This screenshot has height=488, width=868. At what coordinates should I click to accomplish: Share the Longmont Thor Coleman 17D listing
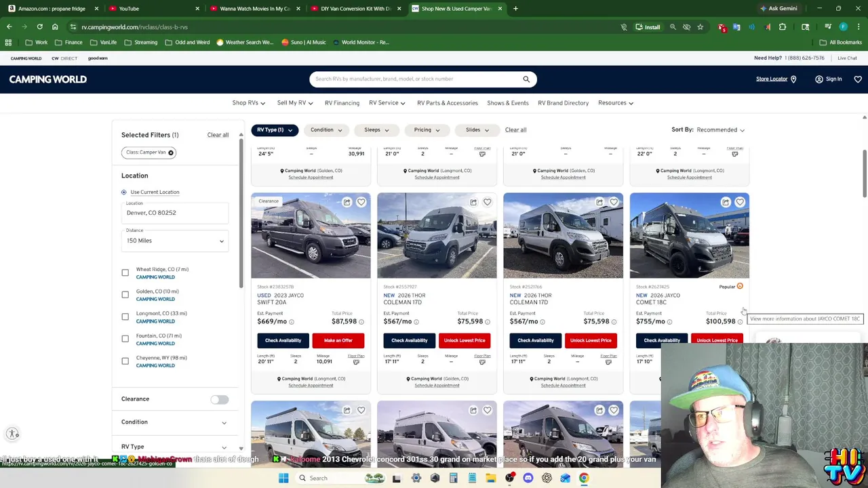[599, 202]
